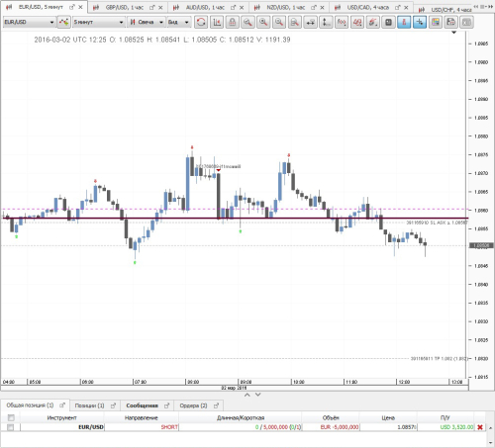This screenshot has height=448, width=495.
Task: Close the EUR/USD position with red X
Action: [480, 427]
